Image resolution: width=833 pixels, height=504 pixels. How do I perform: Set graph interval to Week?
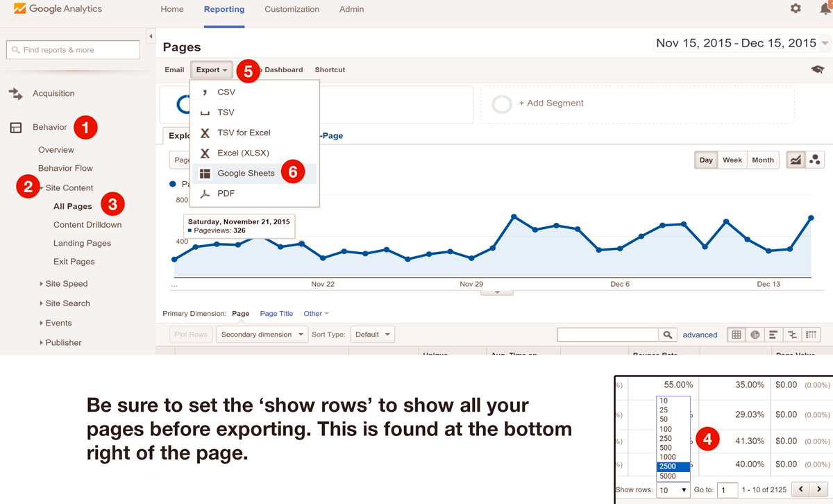pos(732,160)
